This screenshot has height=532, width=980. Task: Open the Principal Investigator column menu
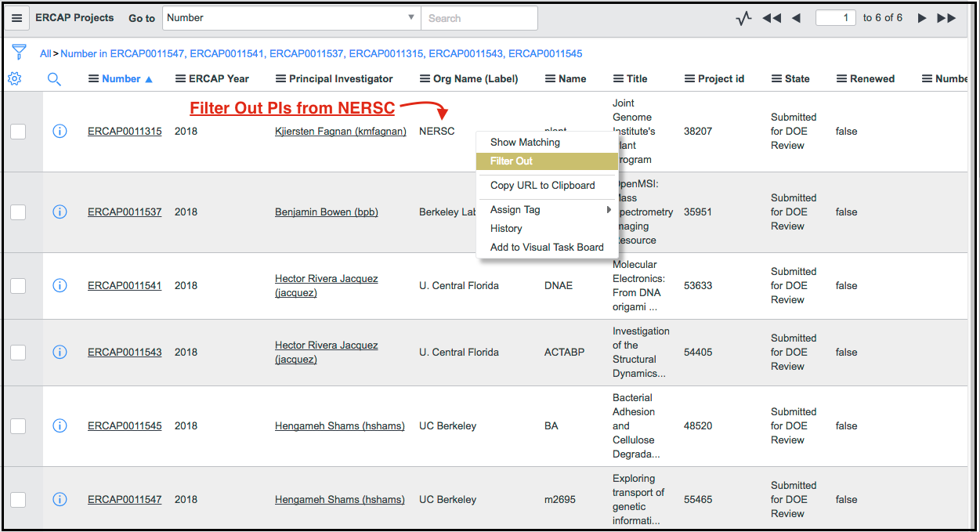[281, 78]
